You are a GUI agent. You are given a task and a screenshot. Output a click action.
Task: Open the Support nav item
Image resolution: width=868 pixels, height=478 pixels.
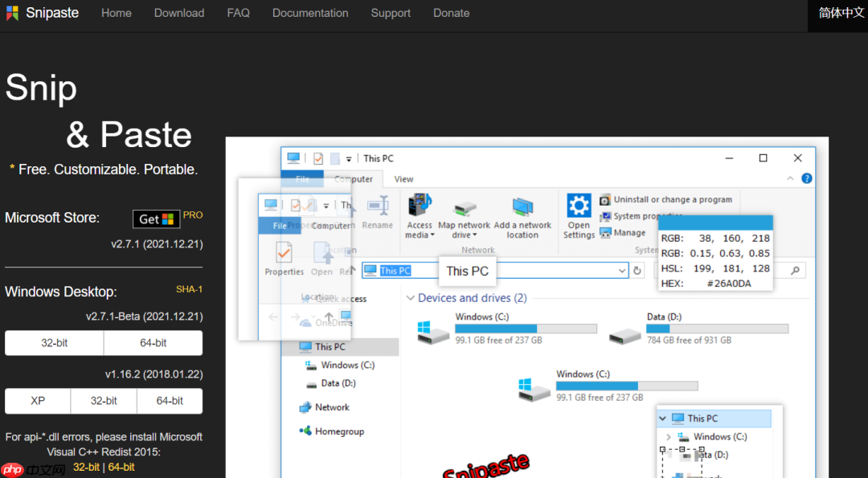[391, 13]
